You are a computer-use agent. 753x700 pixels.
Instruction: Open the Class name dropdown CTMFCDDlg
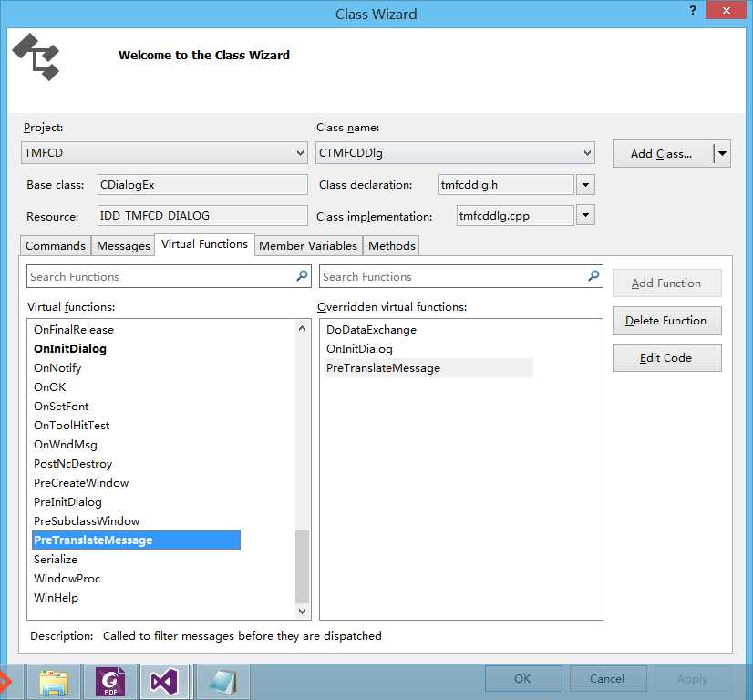tap(455, 153)
